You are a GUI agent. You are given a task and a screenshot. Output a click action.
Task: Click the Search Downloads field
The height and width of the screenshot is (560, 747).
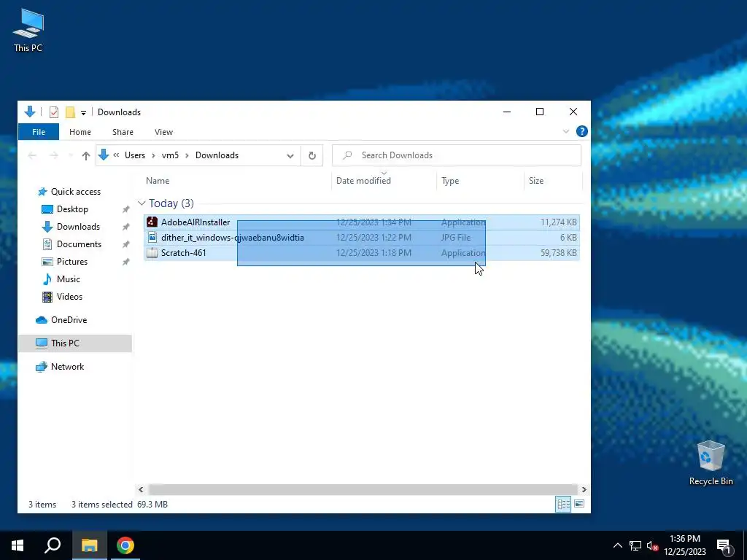click(457, 155)
